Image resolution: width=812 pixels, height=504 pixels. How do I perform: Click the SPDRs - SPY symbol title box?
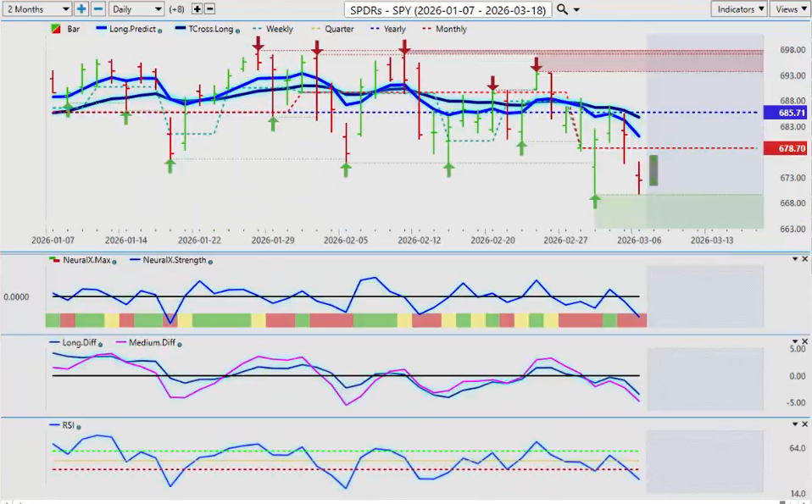(448, 9)
